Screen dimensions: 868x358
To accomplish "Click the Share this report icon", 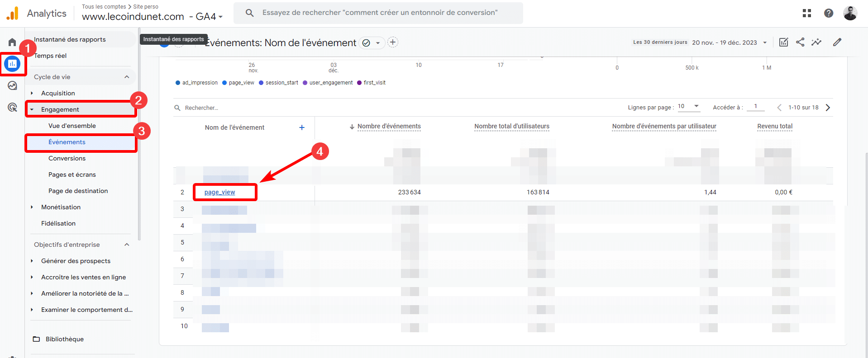I will click(x=800, y=42).
